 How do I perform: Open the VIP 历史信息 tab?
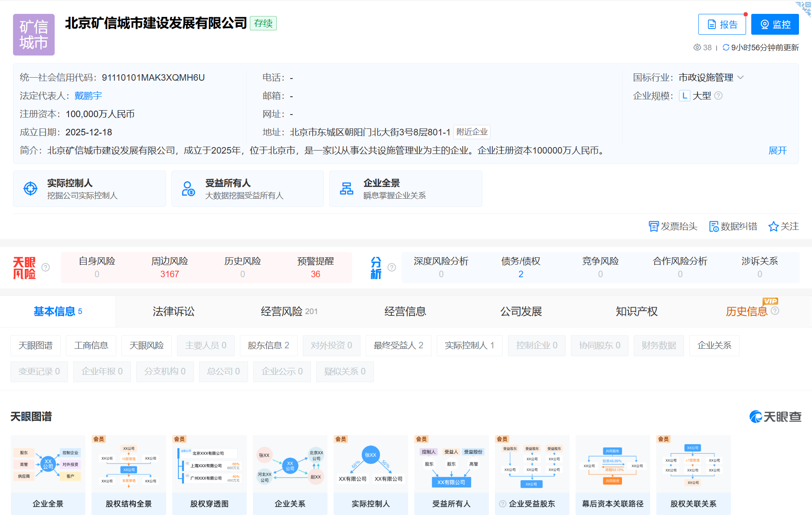(753, 311)
